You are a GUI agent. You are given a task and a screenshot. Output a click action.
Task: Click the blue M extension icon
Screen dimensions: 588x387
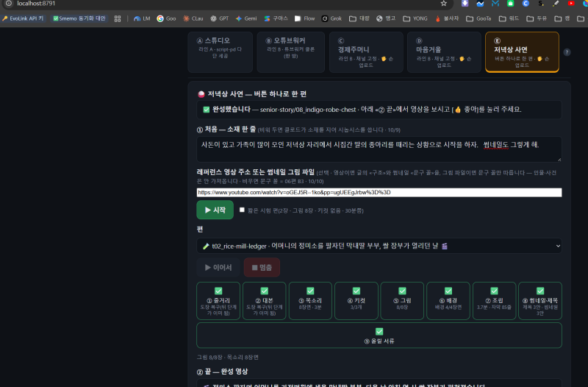click(495, 4)
